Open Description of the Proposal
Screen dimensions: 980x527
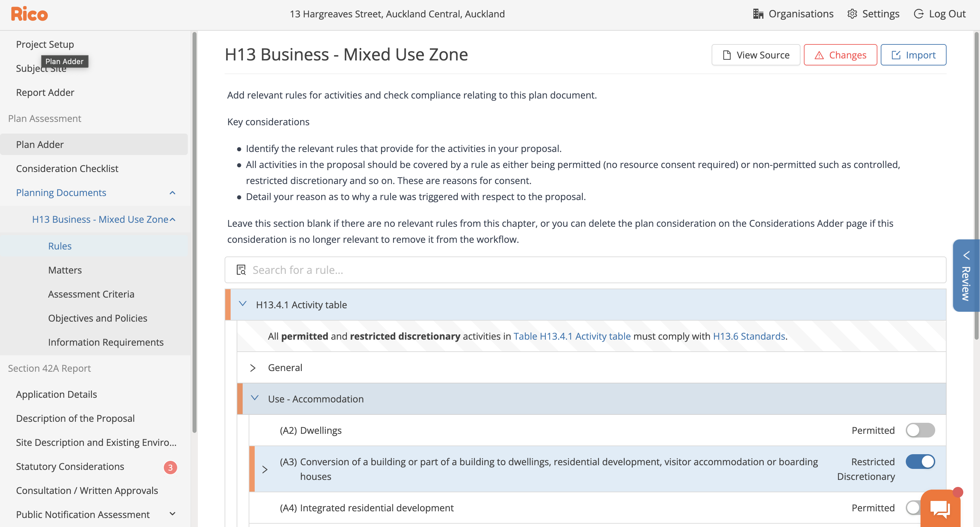click(75, 418)
